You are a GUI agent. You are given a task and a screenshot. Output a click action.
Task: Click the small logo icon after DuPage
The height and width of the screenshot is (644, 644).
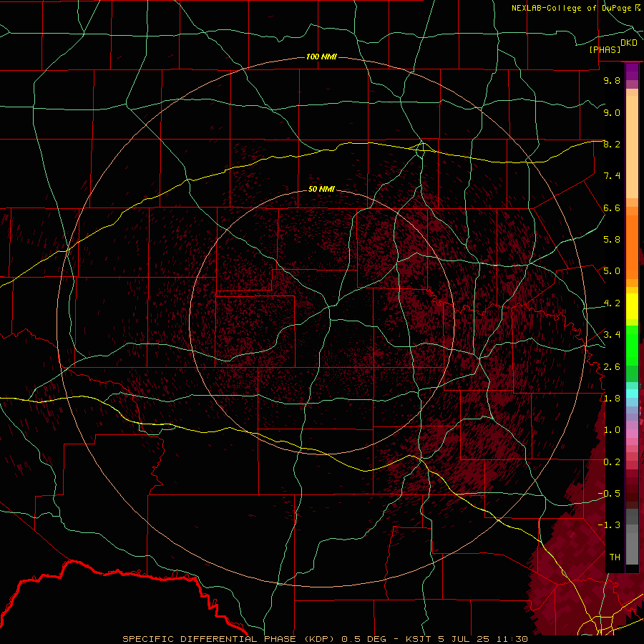(638, 8)
